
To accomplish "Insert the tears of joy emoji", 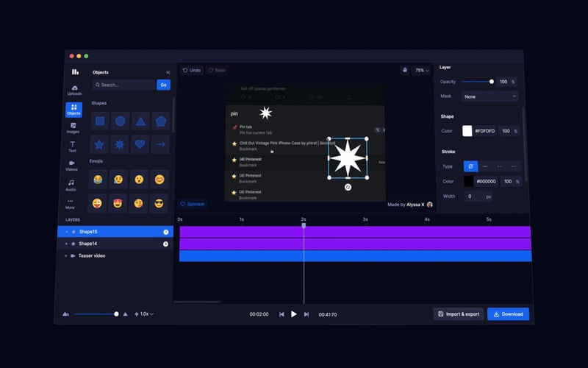I will point(98,180).
